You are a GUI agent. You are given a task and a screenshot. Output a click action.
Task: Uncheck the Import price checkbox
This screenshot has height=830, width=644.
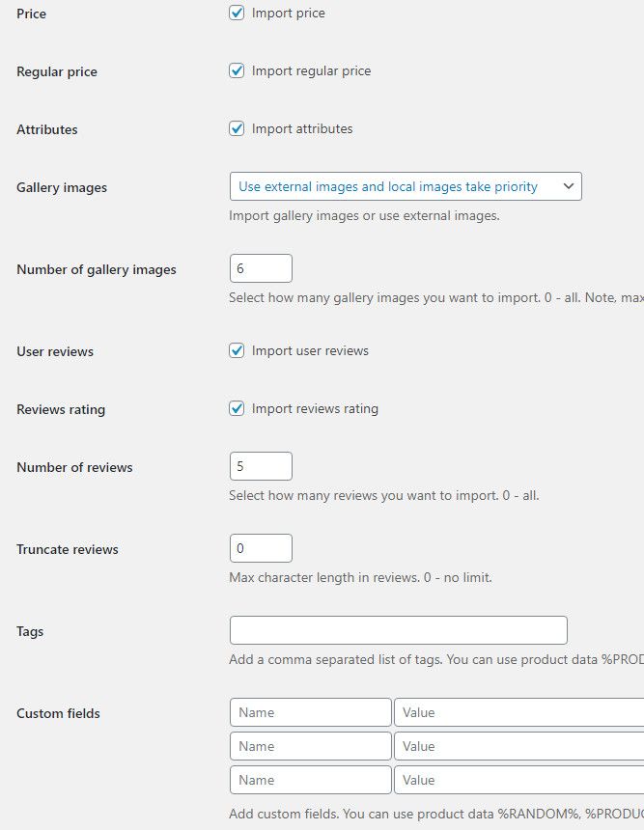[x=237, y=14]
